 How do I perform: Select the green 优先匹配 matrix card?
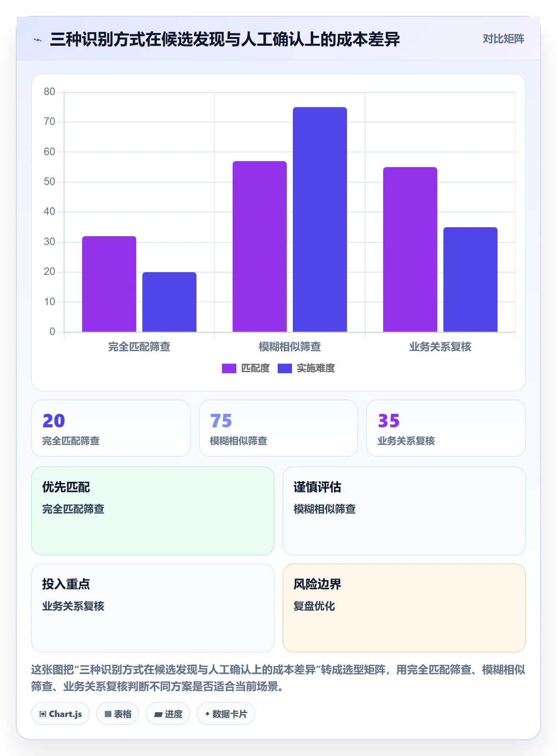[x=153, y=511]
